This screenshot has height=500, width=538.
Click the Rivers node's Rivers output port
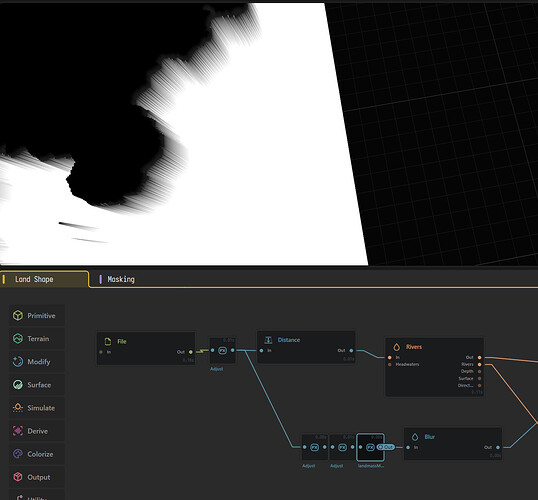pyautogui.click(x=479, y=364)
